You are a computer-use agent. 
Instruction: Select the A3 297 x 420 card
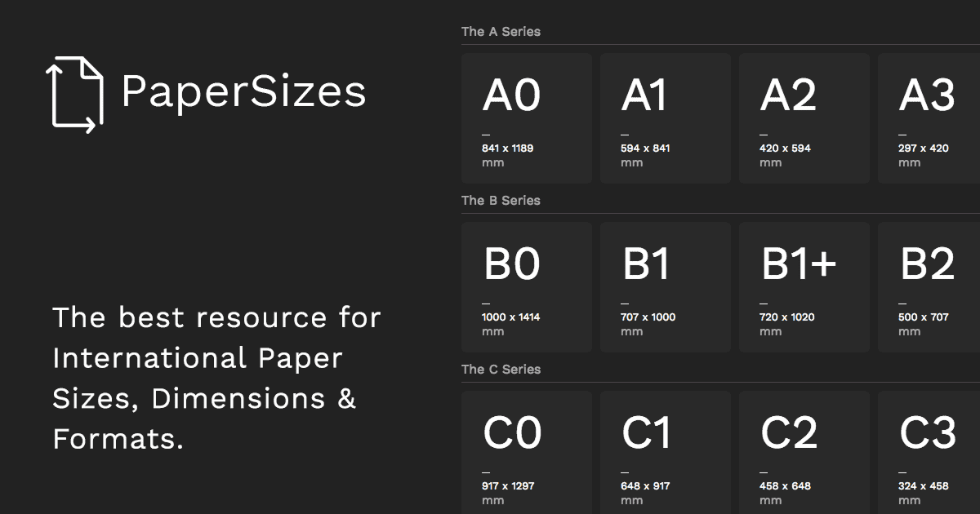929,118
